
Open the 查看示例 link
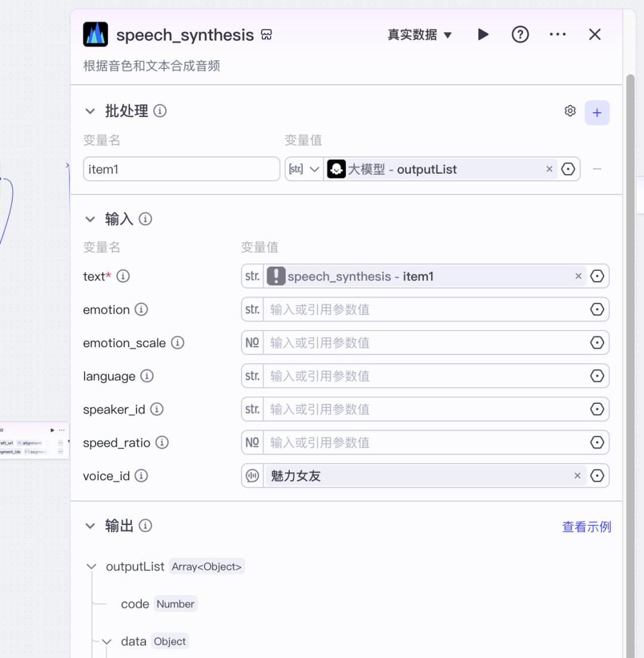pyautogui.click(x=587, y=527)
